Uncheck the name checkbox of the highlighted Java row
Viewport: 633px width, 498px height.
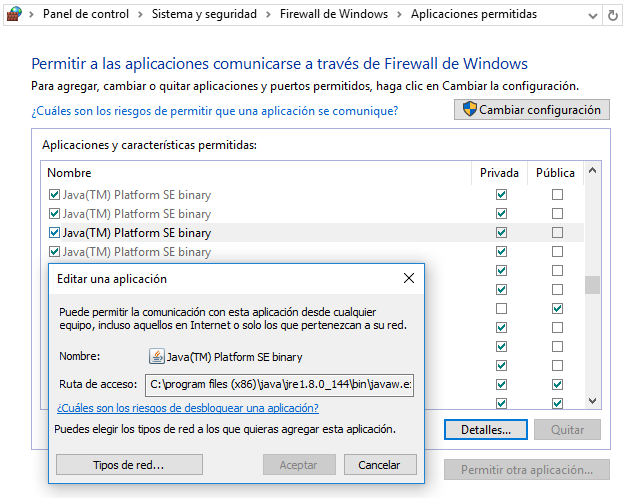(x=55, y=233)
